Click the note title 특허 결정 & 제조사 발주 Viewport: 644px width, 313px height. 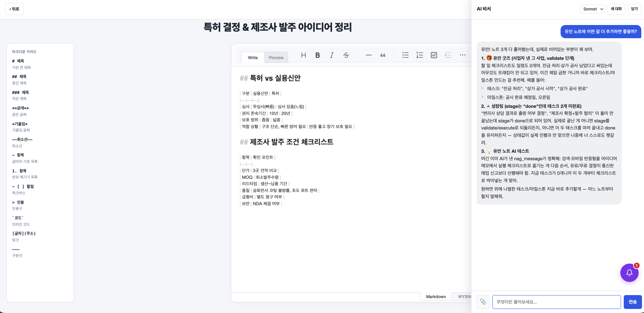[x=278, y=27]
